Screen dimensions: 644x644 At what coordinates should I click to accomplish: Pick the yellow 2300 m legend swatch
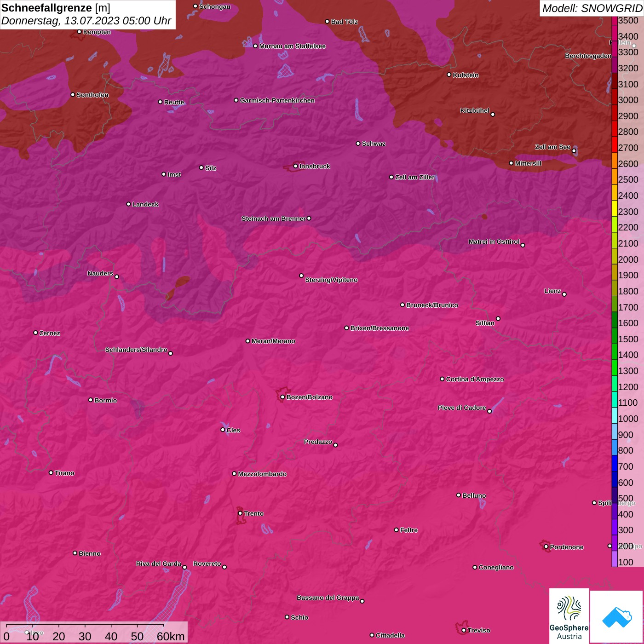615,212
